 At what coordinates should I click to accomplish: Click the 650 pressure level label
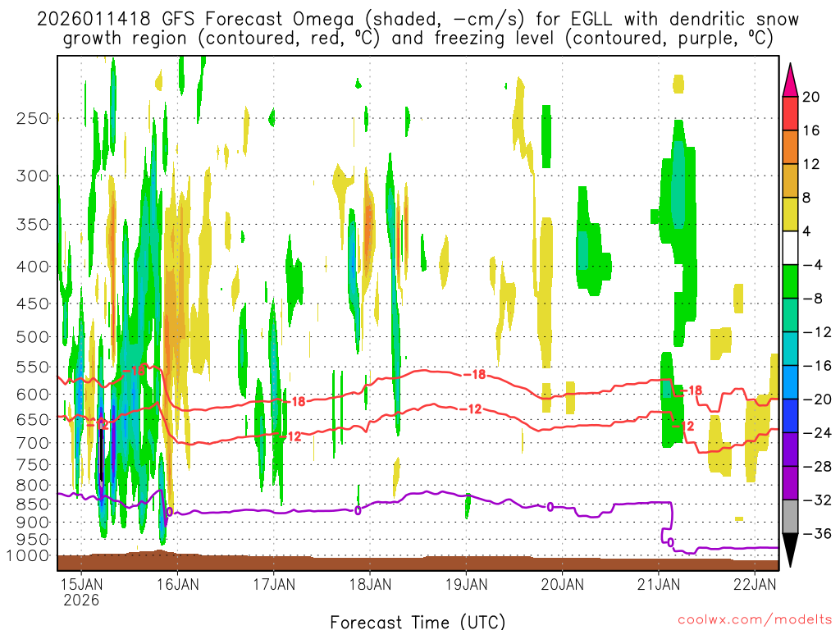33,419
